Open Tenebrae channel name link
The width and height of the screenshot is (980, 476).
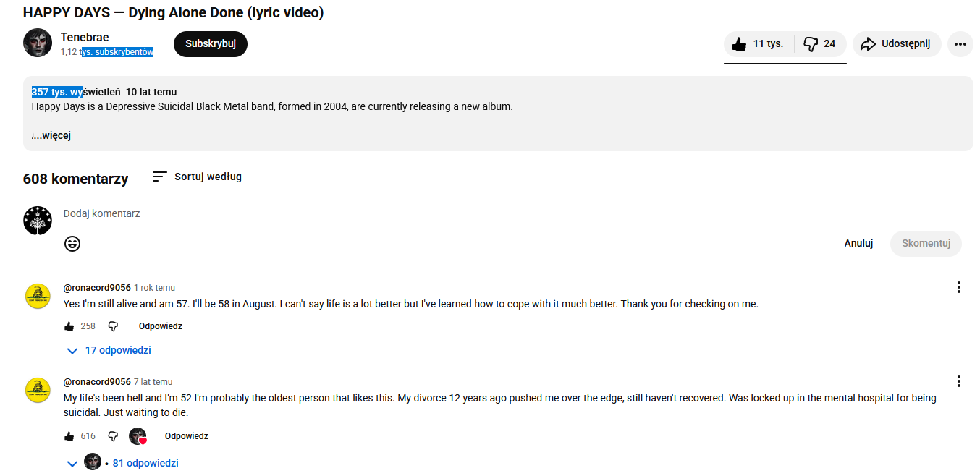point(85,38)
